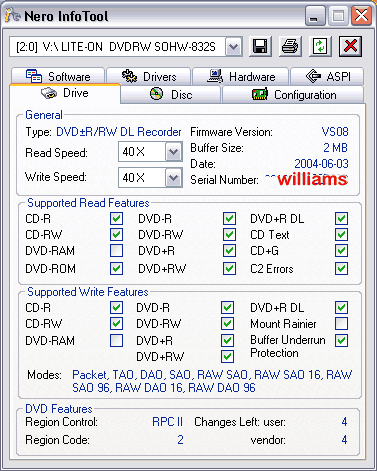Toggle DVD-RAM checkbox under Supported Read Features

[116, 251]
